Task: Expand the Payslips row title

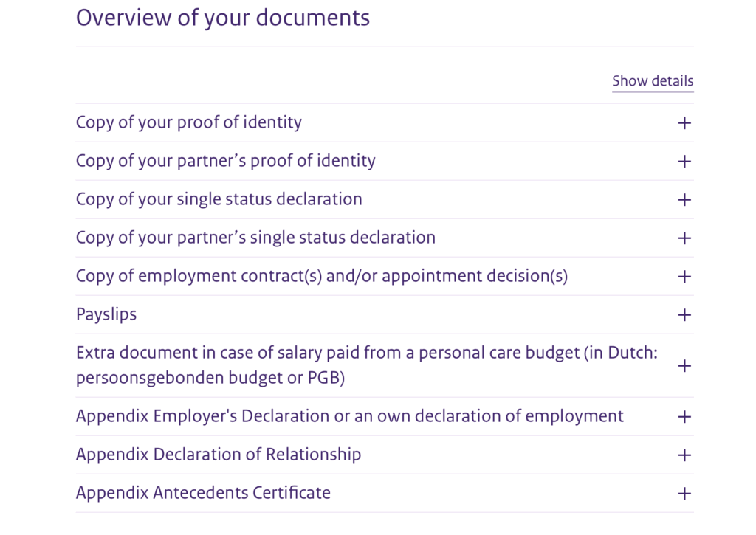Action: pos(106,314)
